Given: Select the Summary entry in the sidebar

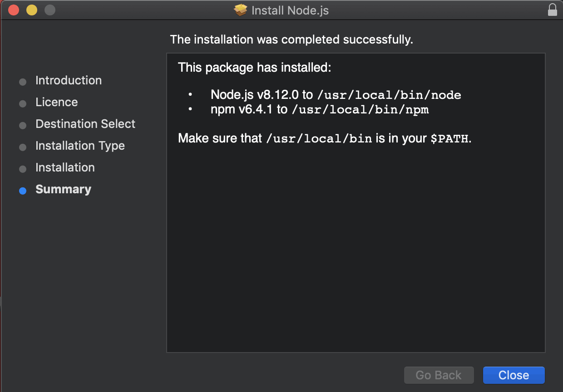Looking at the screenshot, I should pyautogui.click(x=63, y=189).
